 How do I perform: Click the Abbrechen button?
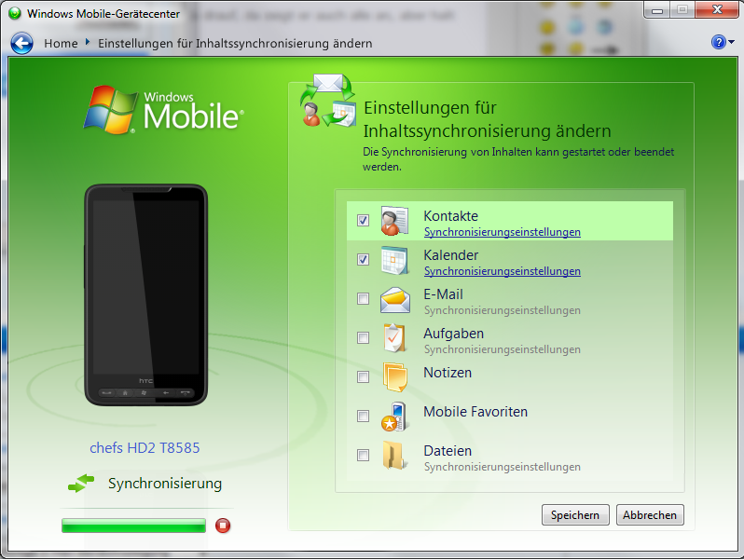coord(650,515)
